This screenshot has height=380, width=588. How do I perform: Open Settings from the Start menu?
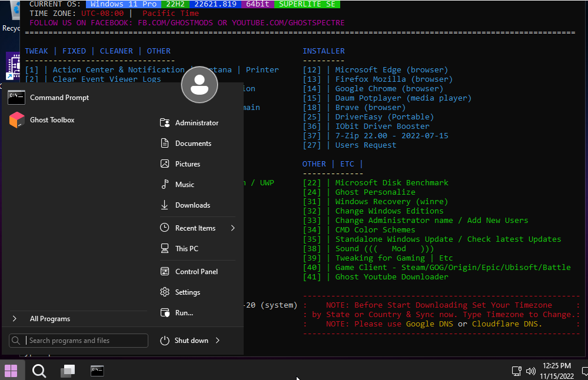pos(187,292)
